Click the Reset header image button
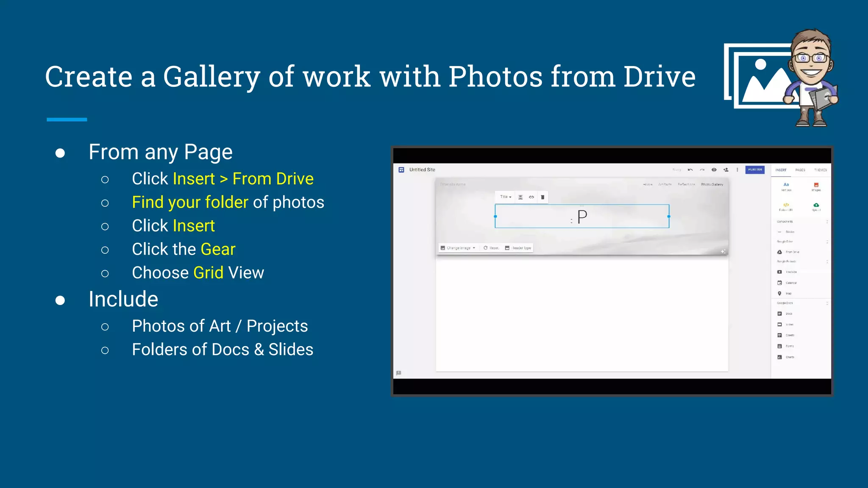The image size is (868, 488). (491, 248)
